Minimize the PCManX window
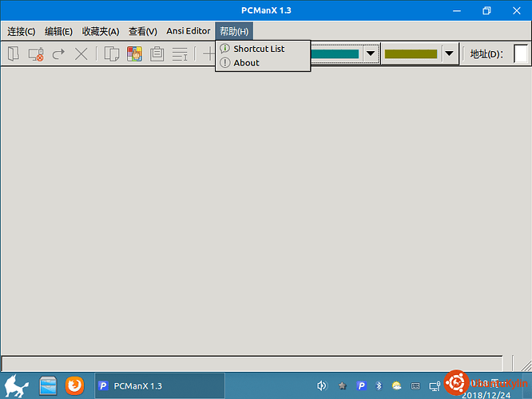The height and width of the screenshot is (399, 532). point(457,11)
